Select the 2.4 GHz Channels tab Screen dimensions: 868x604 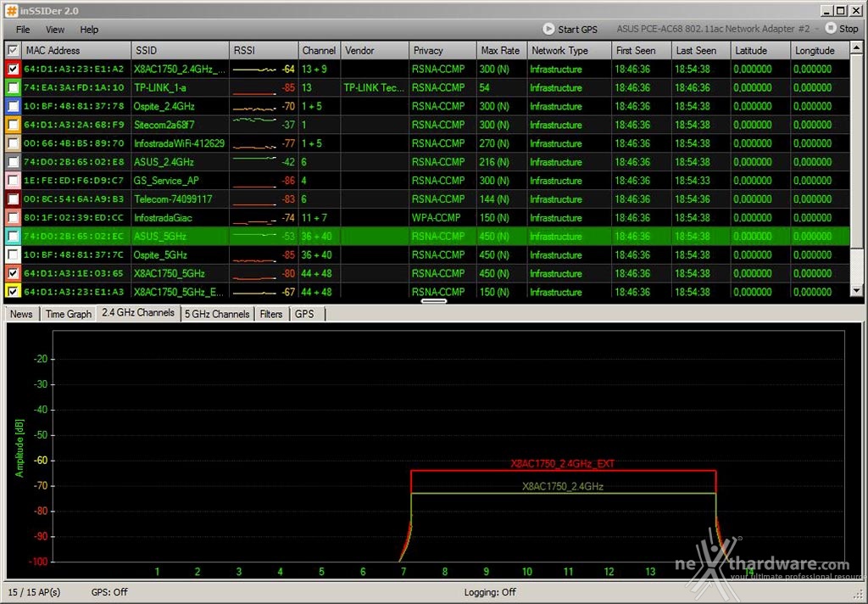[138, 312]
